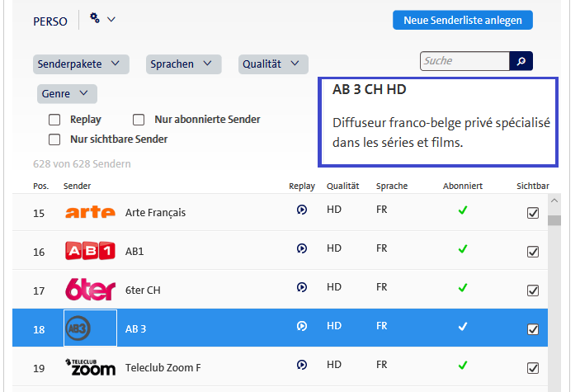Open the Qualität filter dropdown
This screenshot has width=580, height=392.
[x=274, y=64]
